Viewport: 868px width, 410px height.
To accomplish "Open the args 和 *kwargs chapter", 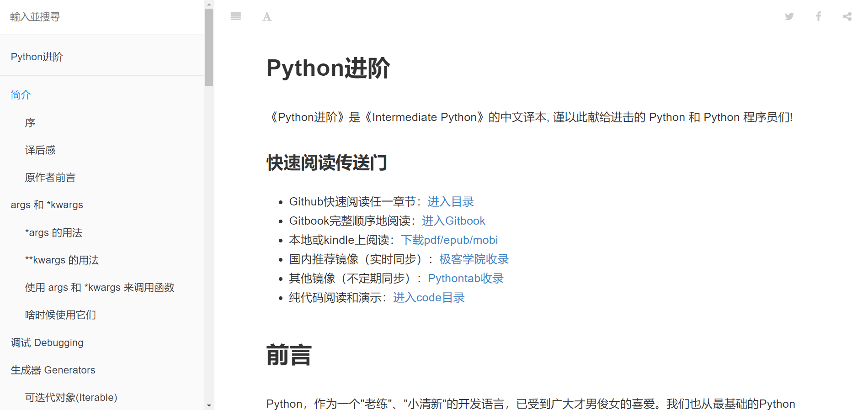I will pyautogui.click(x=47, y=205).
